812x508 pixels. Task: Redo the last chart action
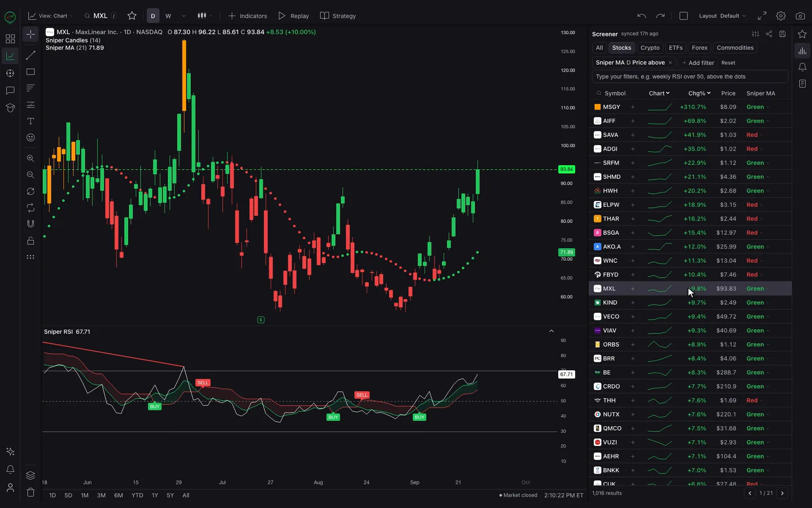(660, 16)
